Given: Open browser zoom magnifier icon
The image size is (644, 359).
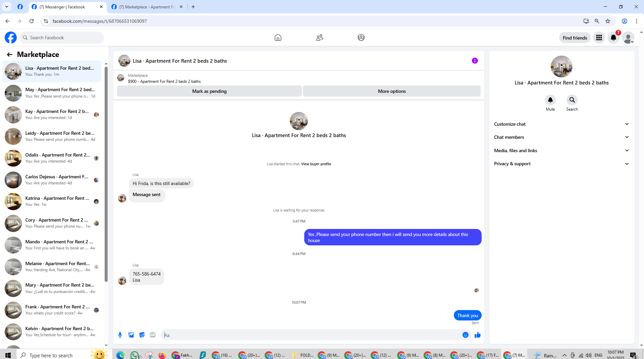Looking at the screenshot, I should click(x=597, y=21).
